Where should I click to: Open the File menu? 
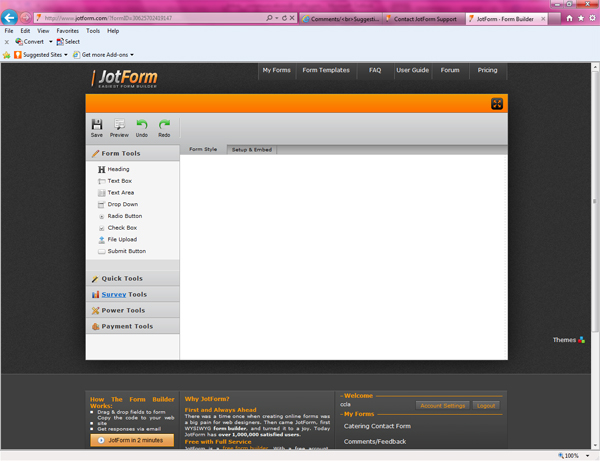click(9, 31)
